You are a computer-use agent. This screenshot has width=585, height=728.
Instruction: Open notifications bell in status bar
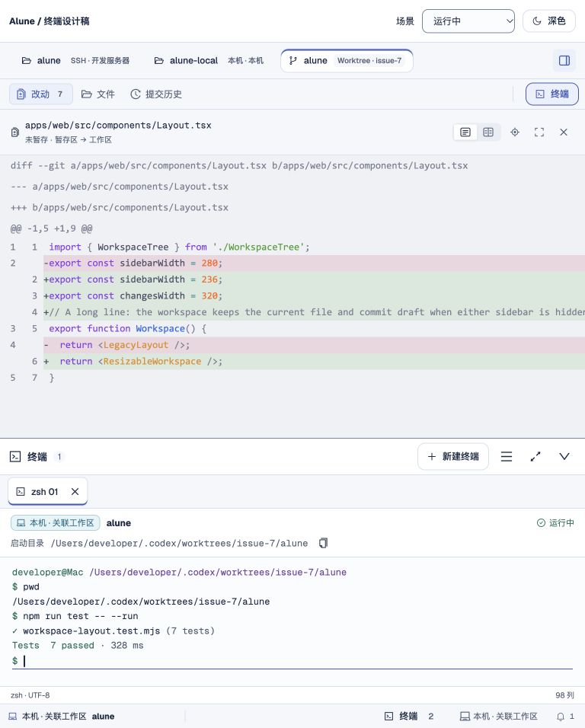click(565, 717)
